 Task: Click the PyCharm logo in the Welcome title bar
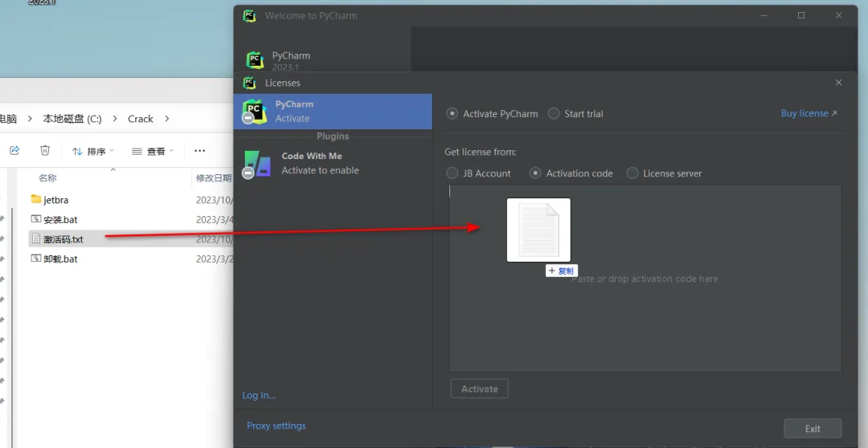(250, 15)
